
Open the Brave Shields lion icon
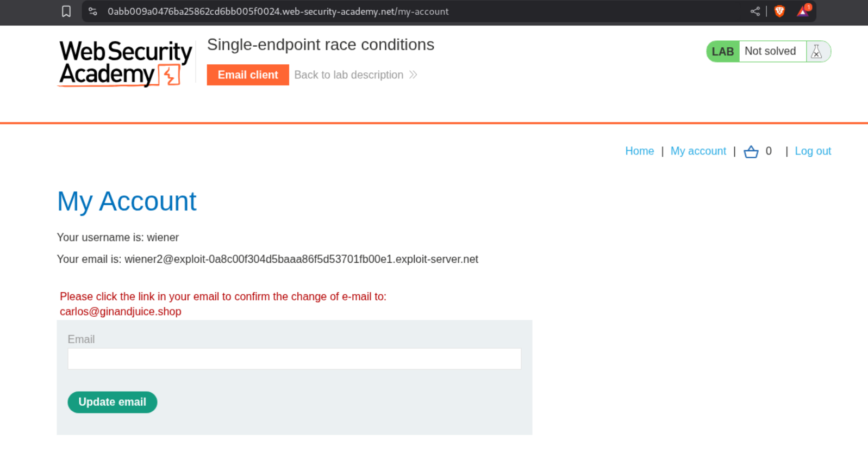(x=779, y=11)
